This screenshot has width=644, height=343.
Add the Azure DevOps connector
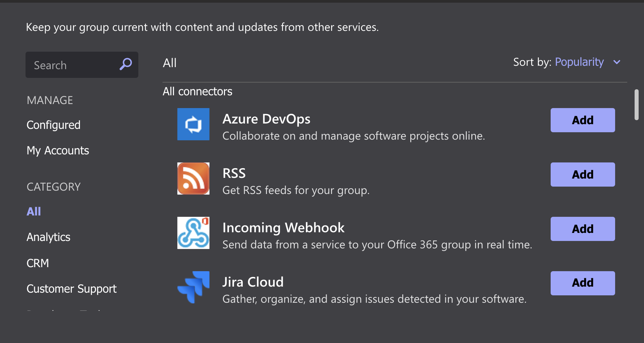coord(583,120)
